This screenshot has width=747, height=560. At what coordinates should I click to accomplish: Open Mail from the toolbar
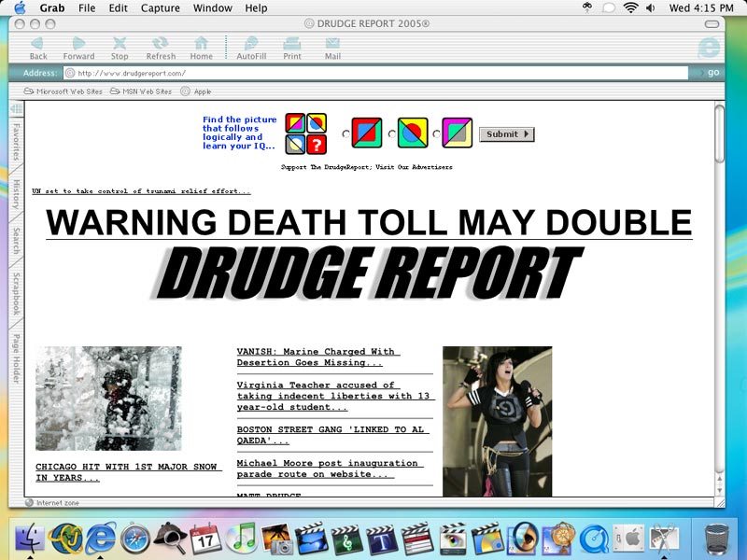pos(332,49)
